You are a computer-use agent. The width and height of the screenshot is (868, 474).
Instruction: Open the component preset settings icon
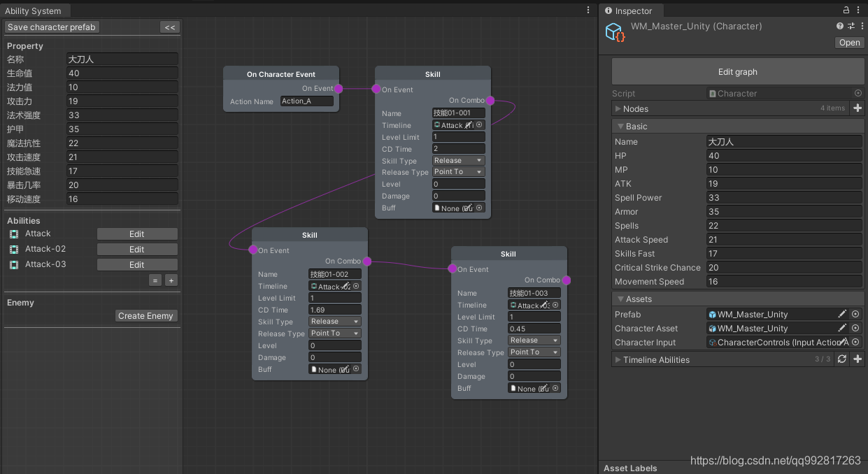tap(851, 26)
